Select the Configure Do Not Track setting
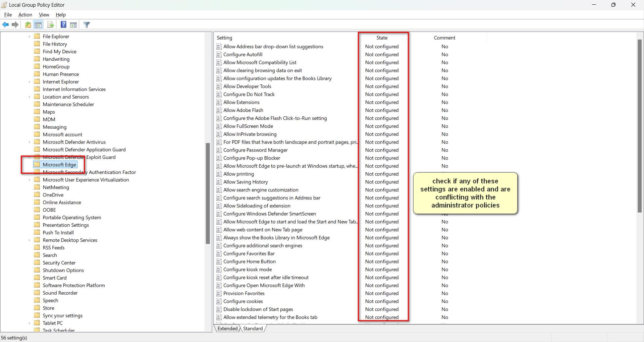This screenshot has height=342, width=644. pyautogui.click(x=249, y=94)
